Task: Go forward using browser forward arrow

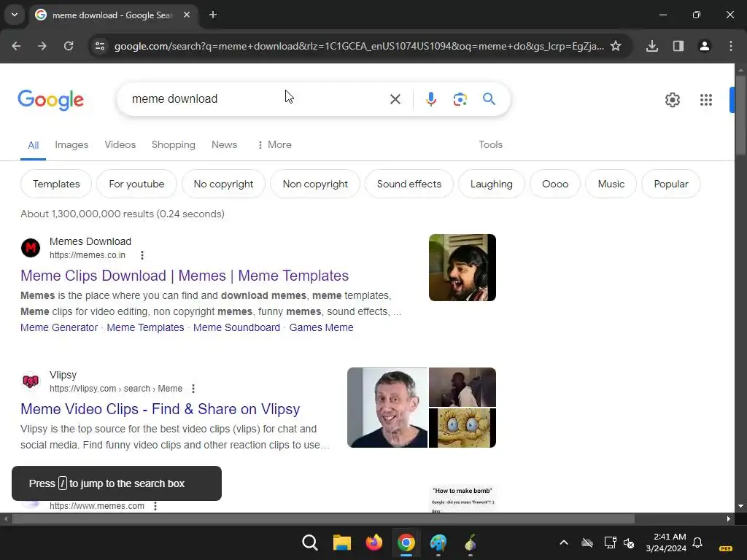Action: pyautogui.click(x=42, y=46)
